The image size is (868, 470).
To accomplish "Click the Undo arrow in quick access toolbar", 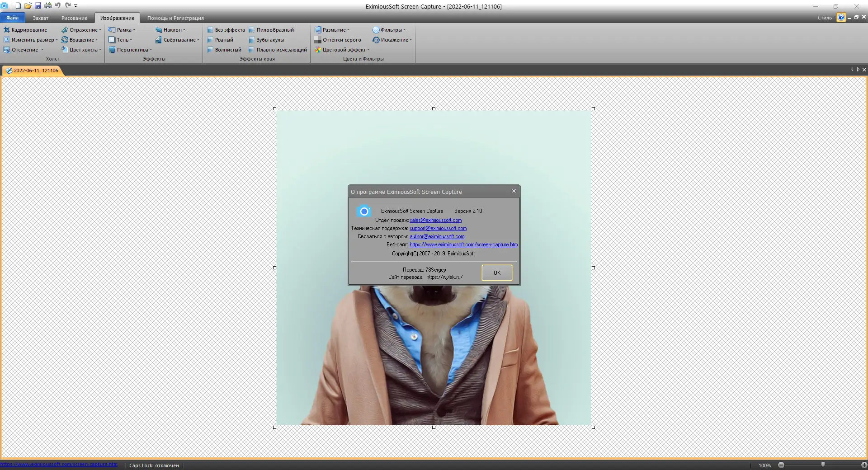I will click(x=57, y=6).
